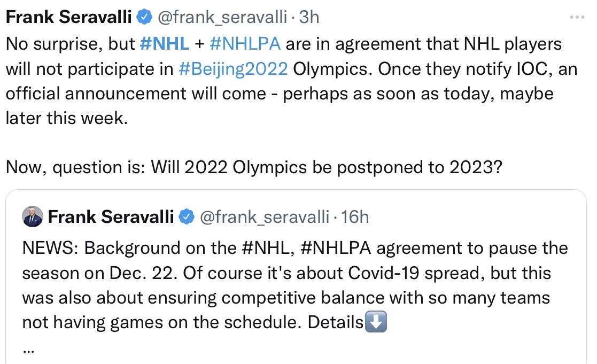597x364 pixels.
Task: Click the 2022 Olympics postponed question text
Action: point(254,167)
